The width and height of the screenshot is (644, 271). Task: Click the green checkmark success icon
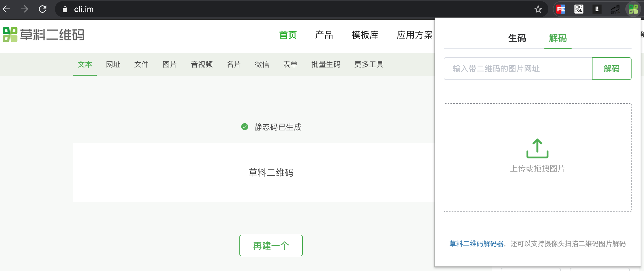click(245, 127)
